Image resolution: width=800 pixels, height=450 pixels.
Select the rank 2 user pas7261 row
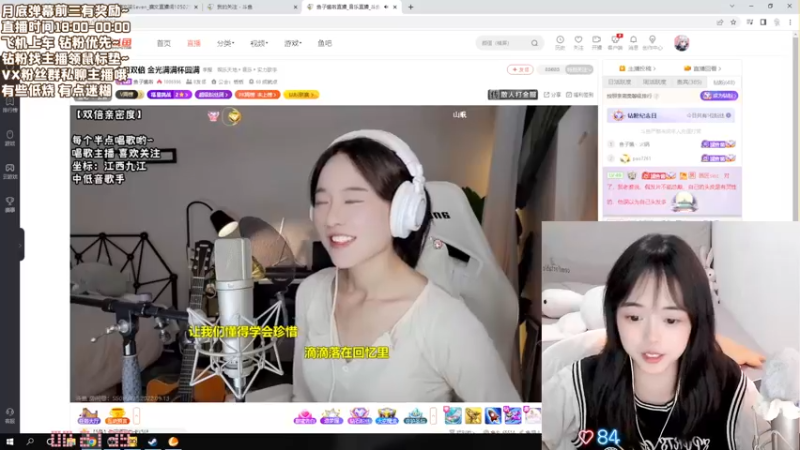671,159
